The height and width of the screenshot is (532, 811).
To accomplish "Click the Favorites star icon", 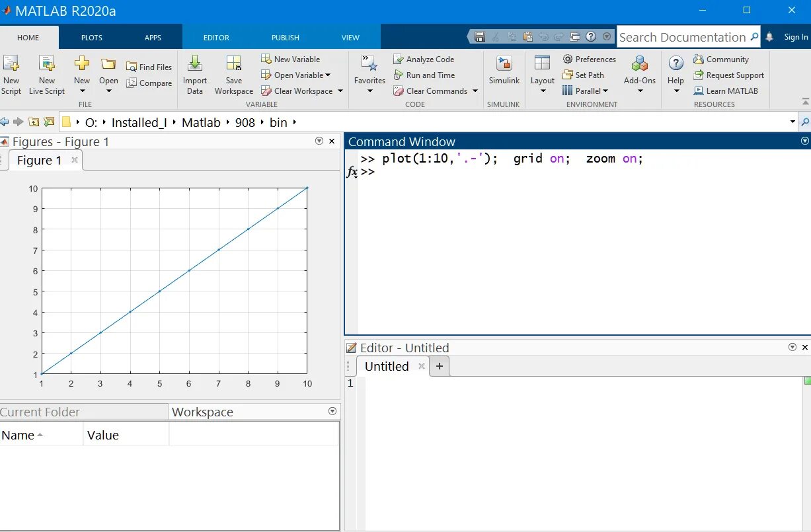I will point(369,63).
